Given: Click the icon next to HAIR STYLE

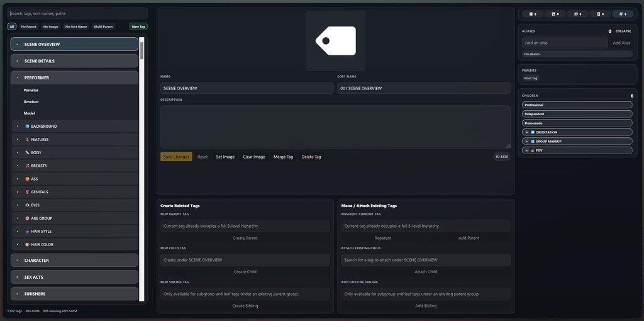Looking at the screenshot, I should (x=27, y=232).
